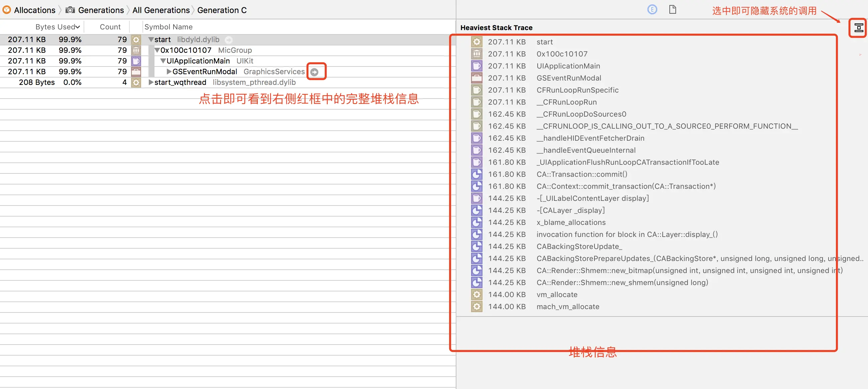
Task: Click the camera icon beside Generations
Action: coord(70,10)
